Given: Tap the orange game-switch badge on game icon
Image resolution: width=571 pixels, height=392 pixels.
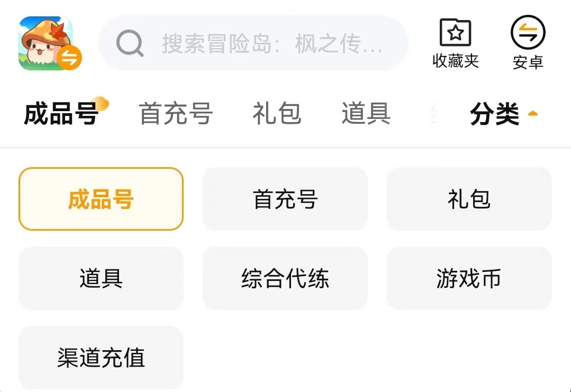Looking at the screenshot, I should coord(70,58).
